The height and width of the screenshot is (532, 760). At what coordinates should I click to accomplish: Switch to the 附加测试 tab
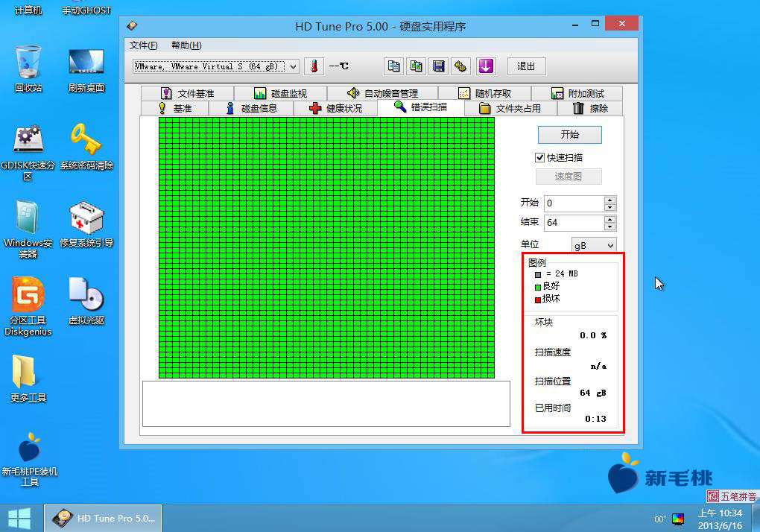[577, 93]
